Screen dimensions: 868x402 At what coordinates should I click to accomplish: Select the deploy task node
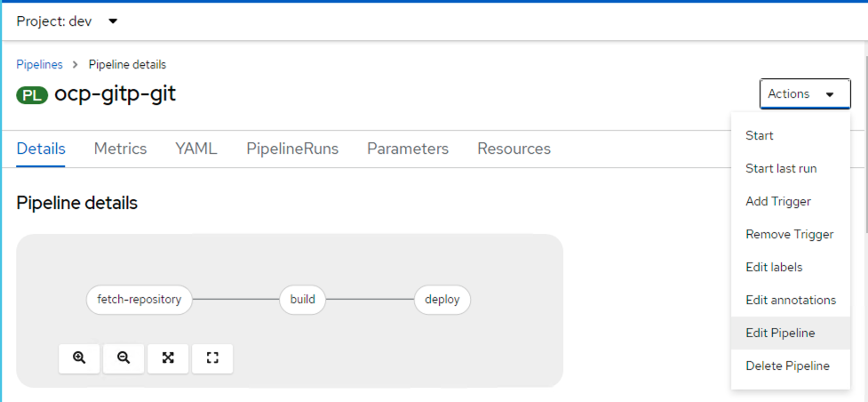[x=442, y=300]
